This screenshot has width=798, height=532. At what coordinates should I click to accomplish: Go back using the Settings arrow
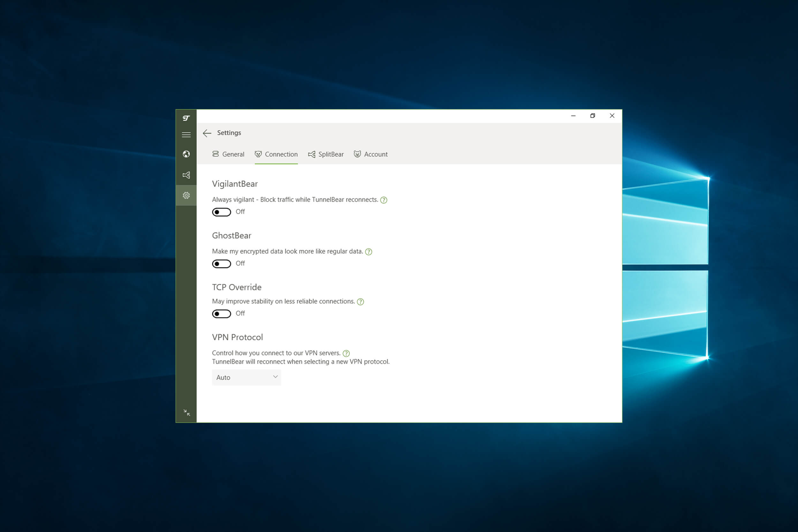tap(207, 133)
